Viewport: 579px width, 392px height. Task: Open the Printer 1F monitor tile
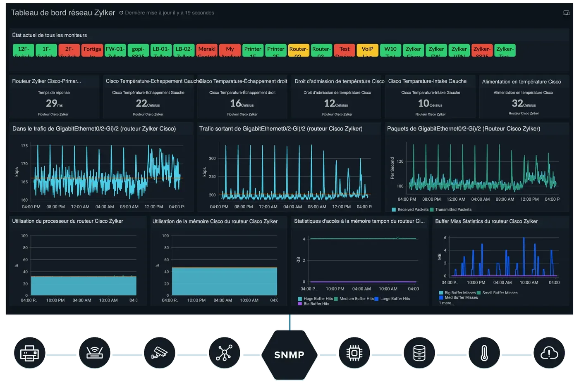click(x=253, y=50)
